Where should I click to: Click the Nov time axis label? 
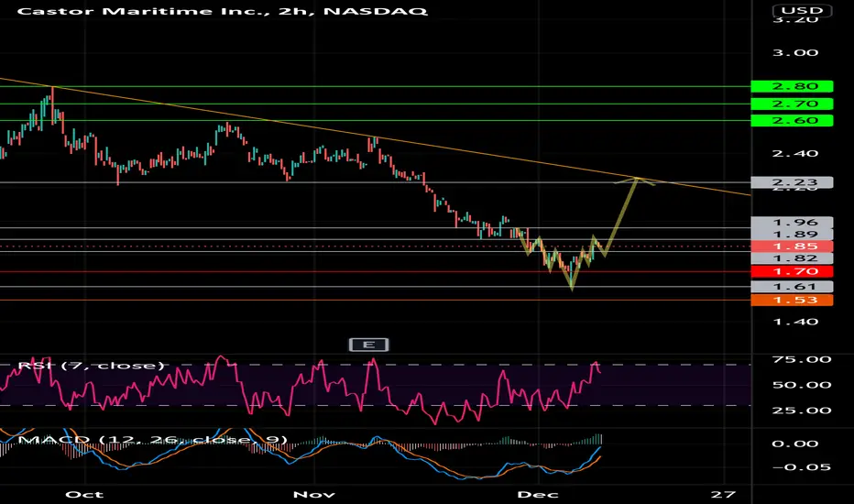click(313, 494)
